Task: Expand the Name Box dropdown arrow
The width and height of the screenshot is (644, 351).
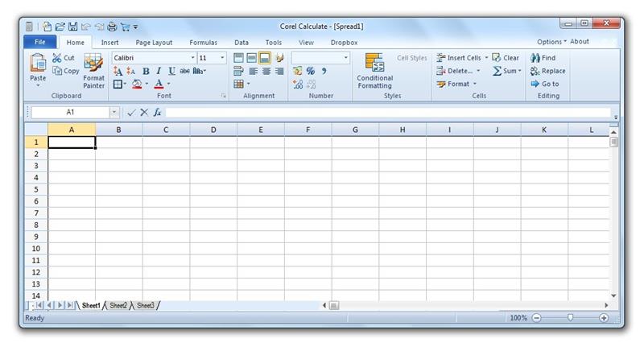Action: click(114, 113)
